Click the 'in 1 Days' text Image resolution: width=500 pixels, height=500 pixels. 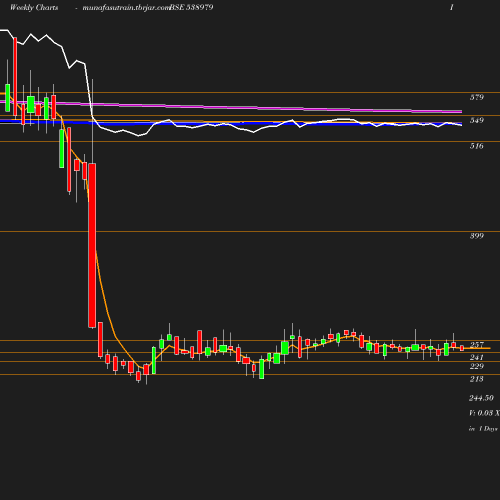[483, 429]
